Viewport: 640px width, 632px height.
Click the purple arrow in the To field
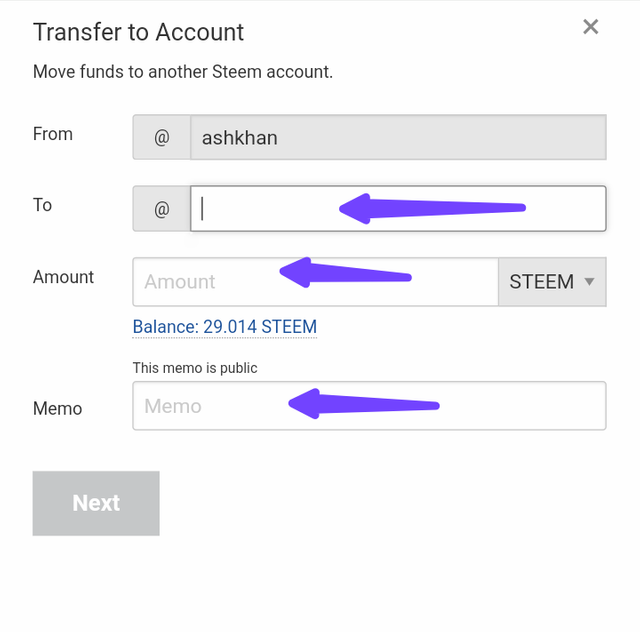pyautogui.click(x=432, y=209)
